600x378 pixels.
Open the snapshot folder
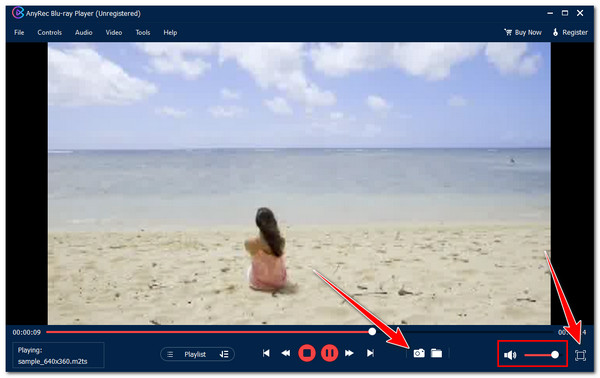point(437,353)
